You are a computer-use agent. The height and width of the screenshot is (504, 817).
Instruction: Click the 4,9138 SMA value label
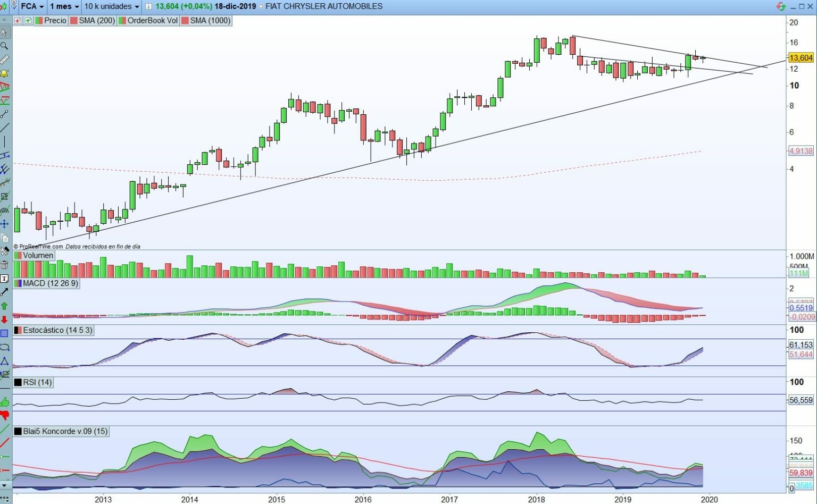click(801, 151)
